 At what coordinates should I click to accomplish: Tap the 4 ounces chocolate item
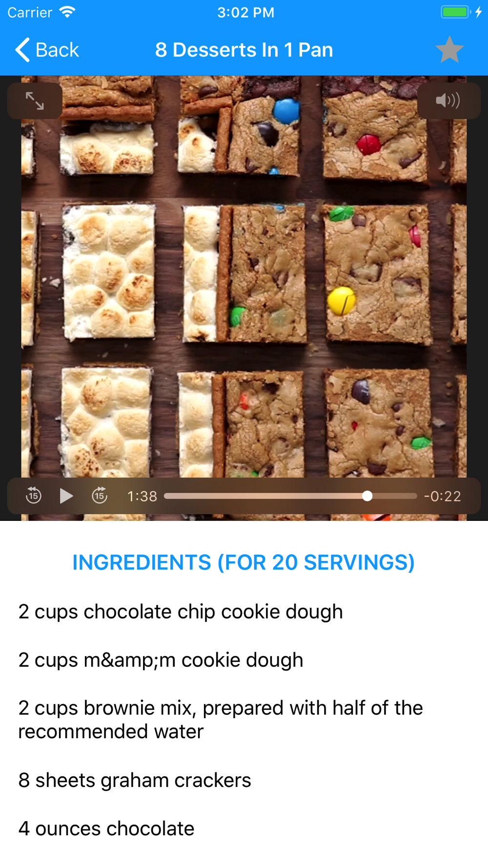tap(106, 828)
